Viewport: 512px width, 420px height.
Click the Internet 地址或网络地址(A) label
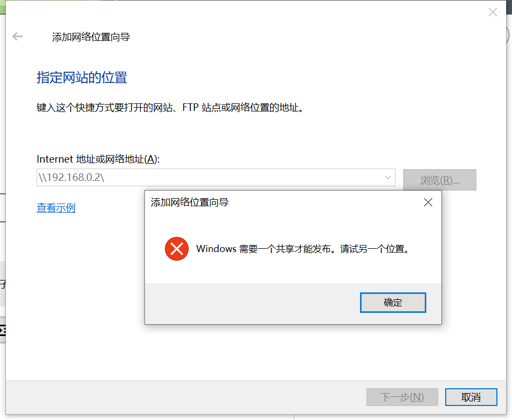click(x=98, y=159)
